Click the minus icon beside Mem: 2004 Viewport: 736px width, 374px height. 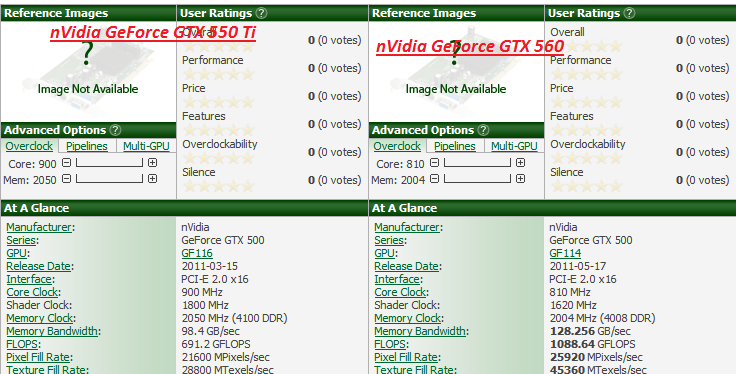[x=435, y=179]
